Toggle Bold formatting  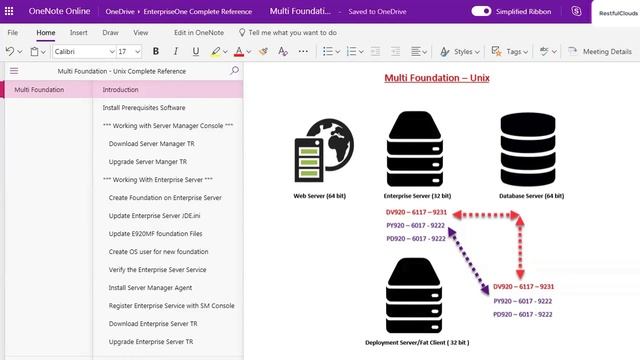(156, 51)
